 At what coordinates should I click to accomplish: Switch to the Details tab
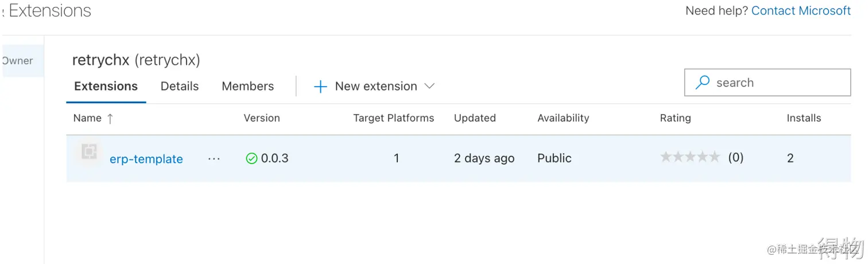point(179,86)
